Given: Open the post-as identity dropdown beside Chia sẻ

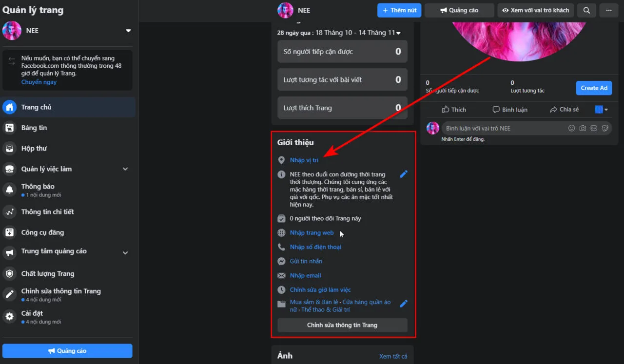Looking at the screenshot, I should 602,110.
